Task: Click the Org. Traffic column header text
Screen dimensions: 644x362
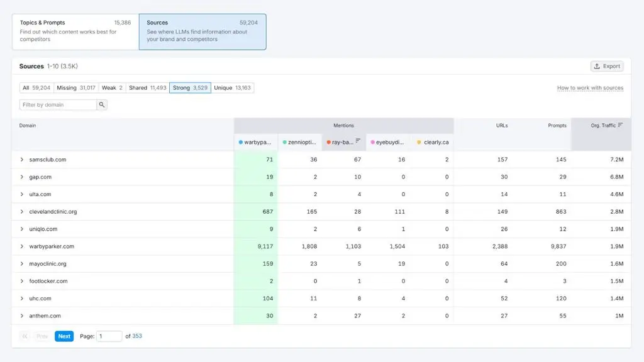Action: pos(603,126)
